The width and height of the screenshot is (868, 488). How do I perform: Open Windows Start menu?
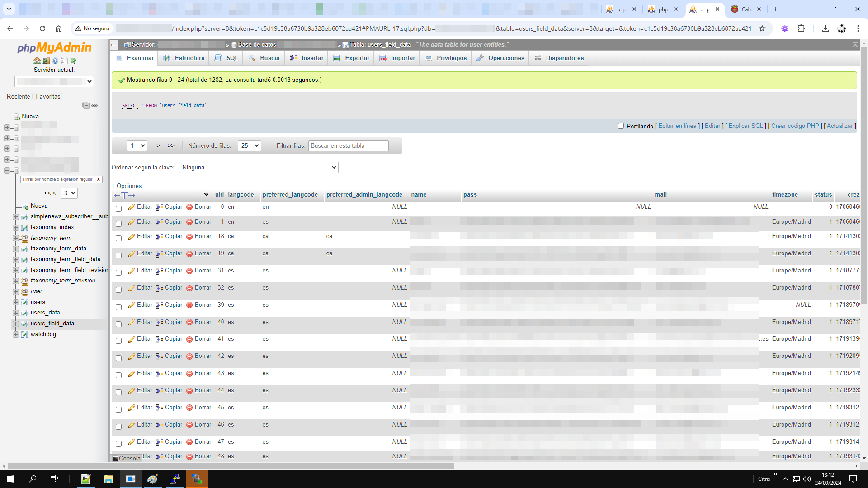pos(11,479)
